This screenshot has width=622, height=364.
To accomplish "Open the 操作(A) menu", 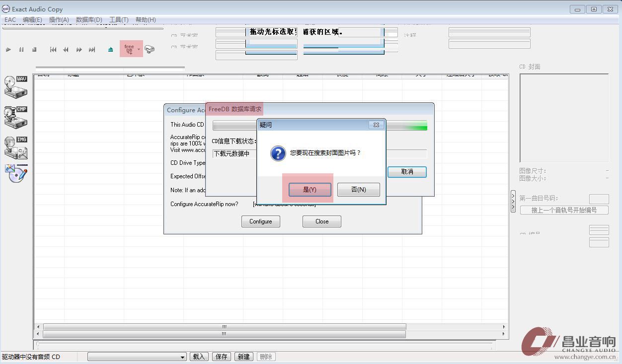I will click(59, 20).
